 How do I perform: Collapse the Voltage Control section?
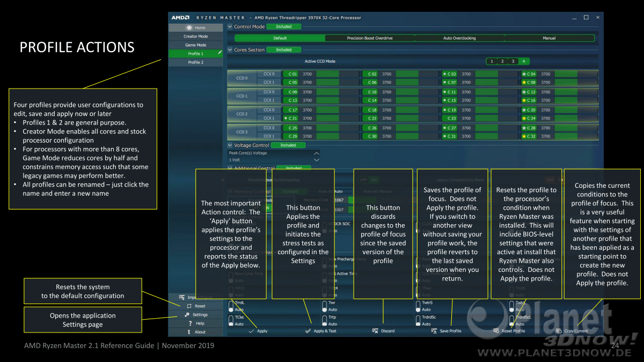230,145
